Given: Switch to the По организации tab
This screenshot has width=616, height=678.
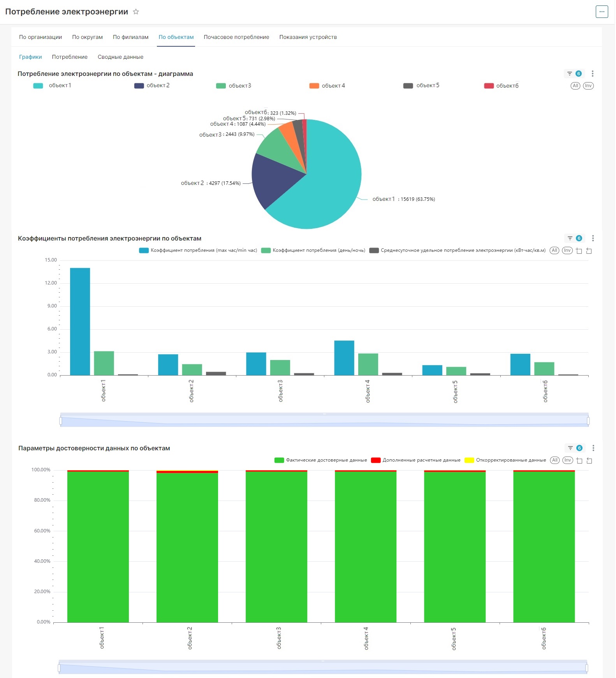Looking at the screenshot, I should (x=40, y=37).
